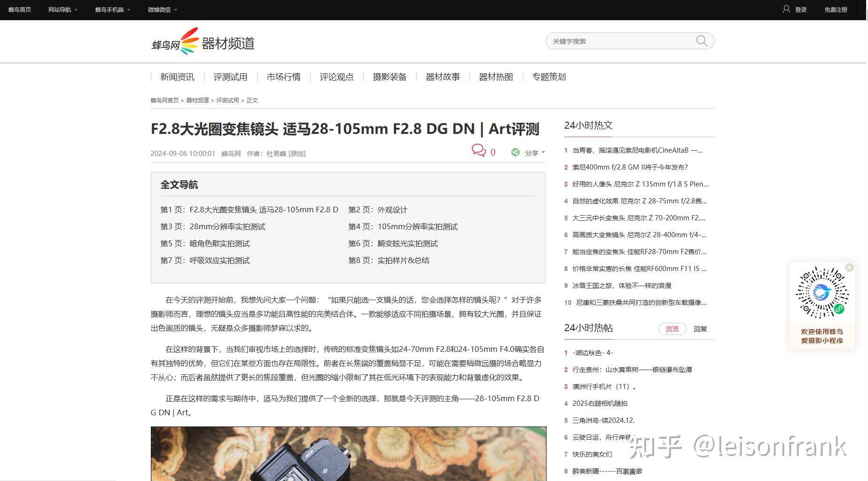Select the 回复 tab in 24小时热帖
Viewport: 868px width, 481px height.
pos(700,329)
